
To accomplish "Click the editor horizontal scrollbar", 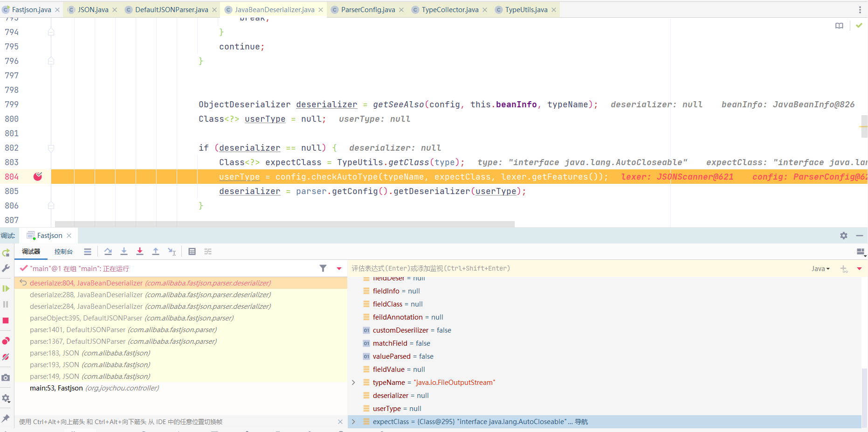I will [x=284, y=224].
